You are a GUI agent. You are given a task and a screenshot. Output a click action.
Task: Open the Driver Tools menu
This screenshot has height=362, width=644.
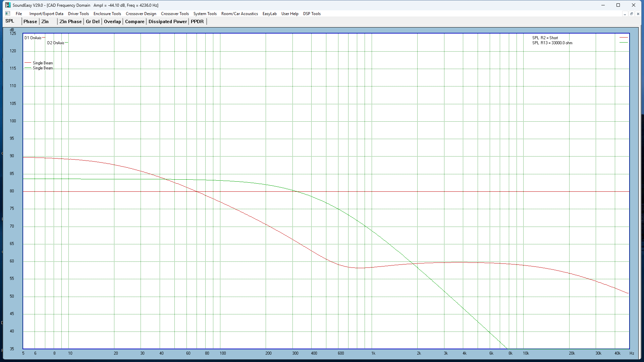click(x=78, y=14)
